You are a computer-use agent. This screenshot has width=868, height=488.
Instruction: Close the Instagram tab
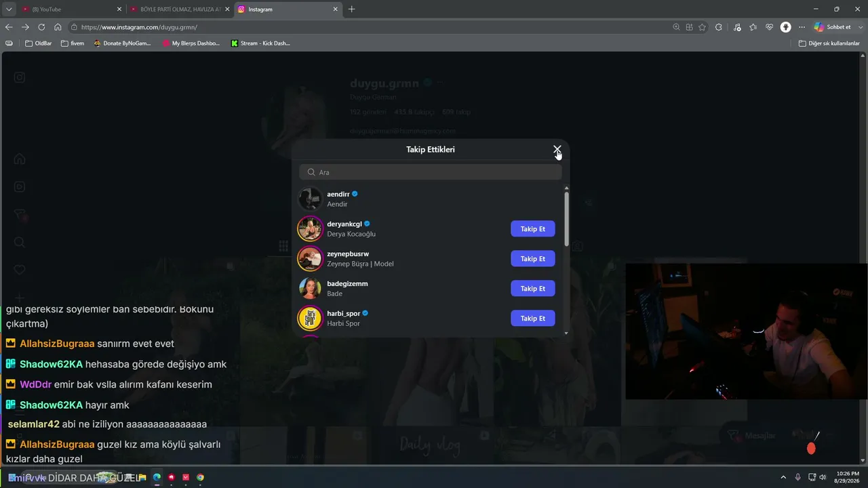pos(335,9)
